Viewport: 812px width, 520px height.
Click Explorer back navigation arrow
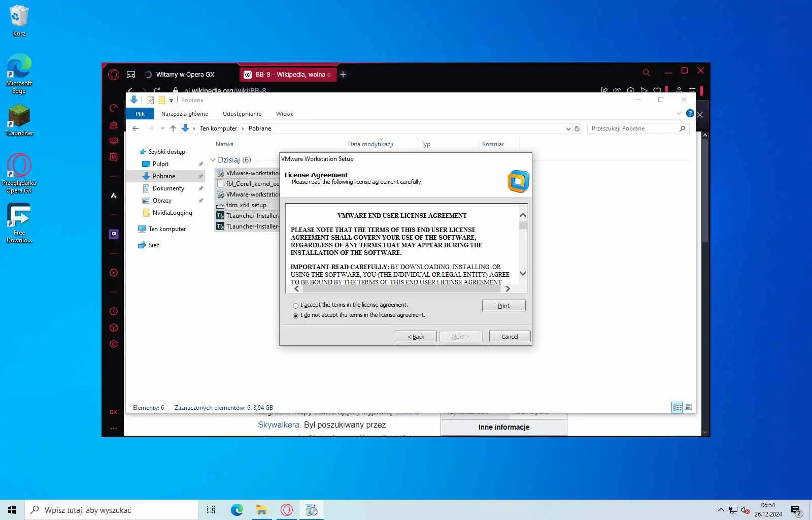[136, 128]
